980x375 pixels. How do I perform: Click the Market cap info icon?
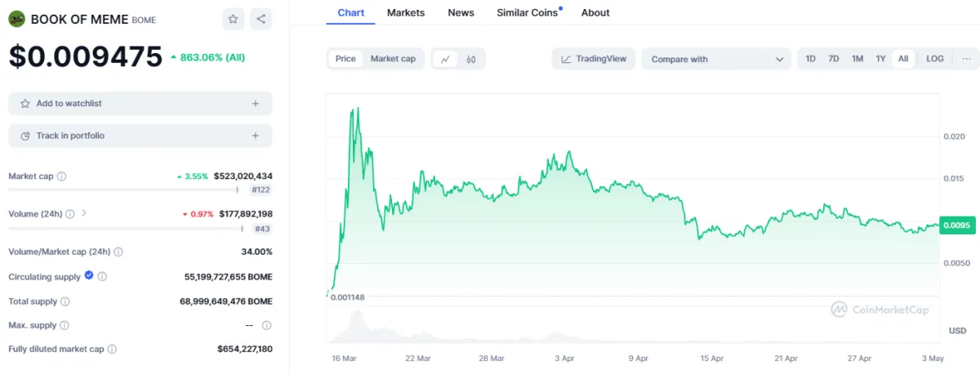pos(62,176)
